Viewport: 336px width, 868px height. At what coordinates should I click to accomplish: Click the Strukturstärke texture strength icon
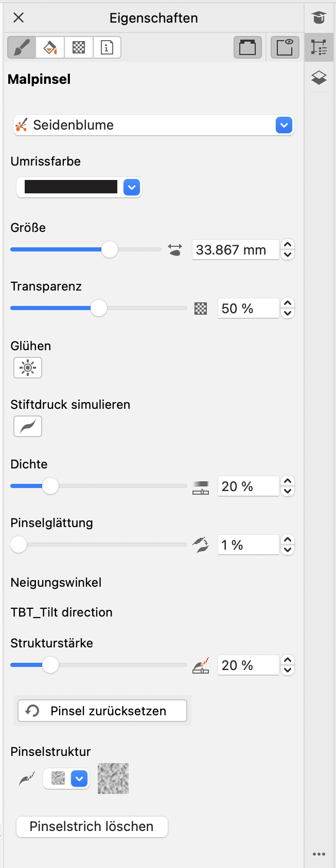coord(201,665)
